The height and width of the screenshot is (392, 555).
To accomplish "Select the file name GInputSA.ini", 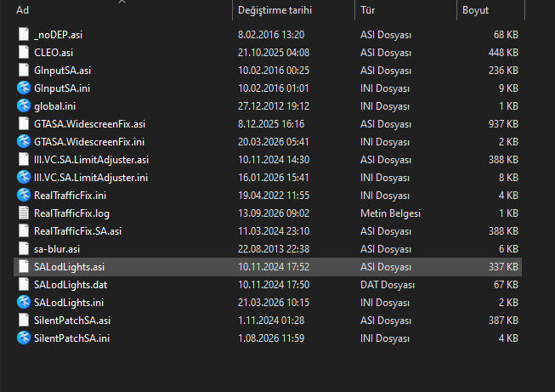I will [62, 88].
